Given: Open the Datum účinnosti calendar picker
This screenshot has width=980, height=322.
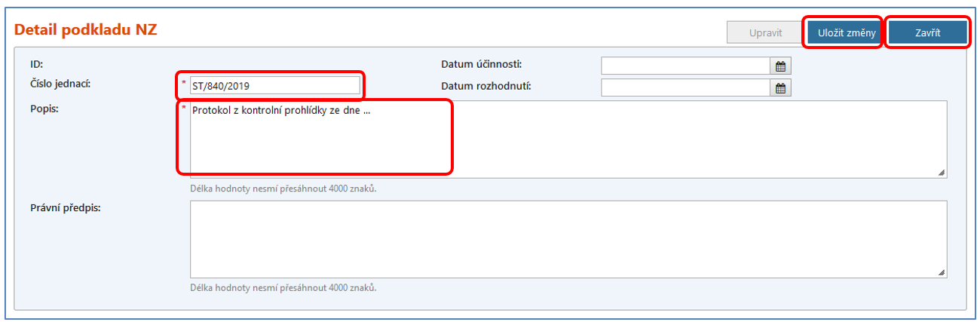Looking at the screenshot, I should click(x=781, y=66).
